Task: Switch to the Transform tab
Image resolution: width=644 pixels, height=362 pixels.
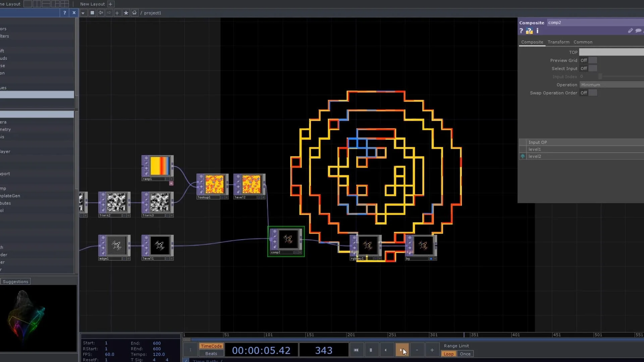Action: click(558, 42)
